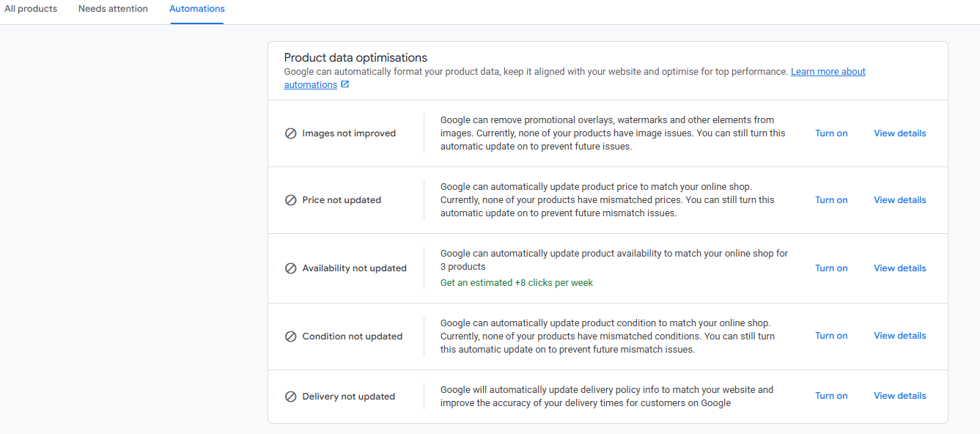Open View details for Delivery not updated
Viewport: 980px width, 434px height.
[x=899, y=396]
